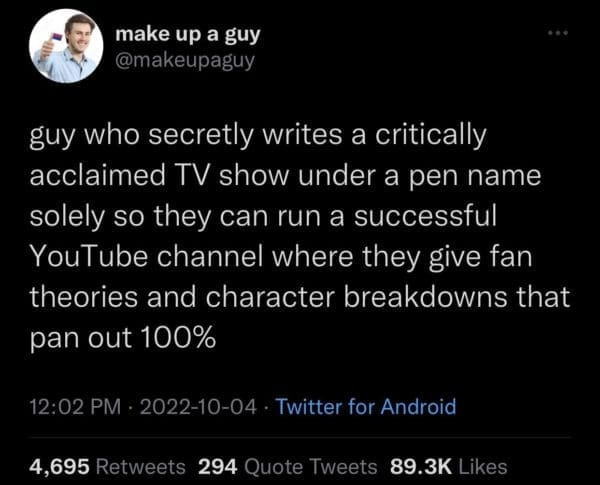Viewport: 600px width, 485px height.
Task: Open the Twitter for Android source link
Action: 365,406
